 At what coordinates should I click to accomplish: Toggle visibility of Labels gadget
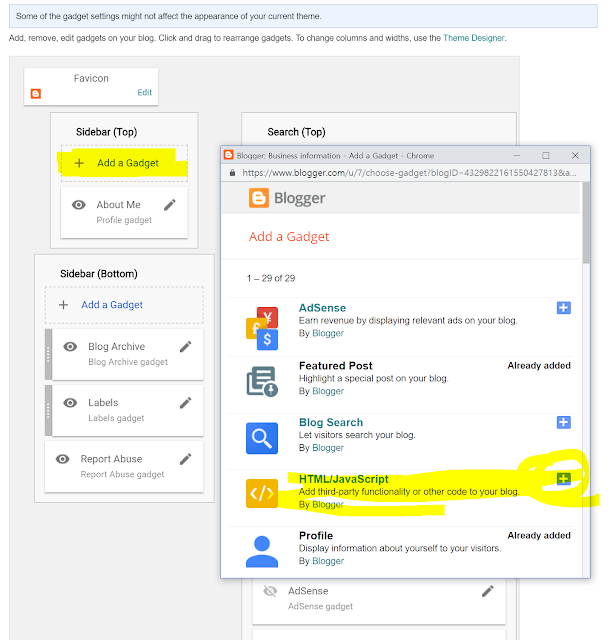coord(70,403)
